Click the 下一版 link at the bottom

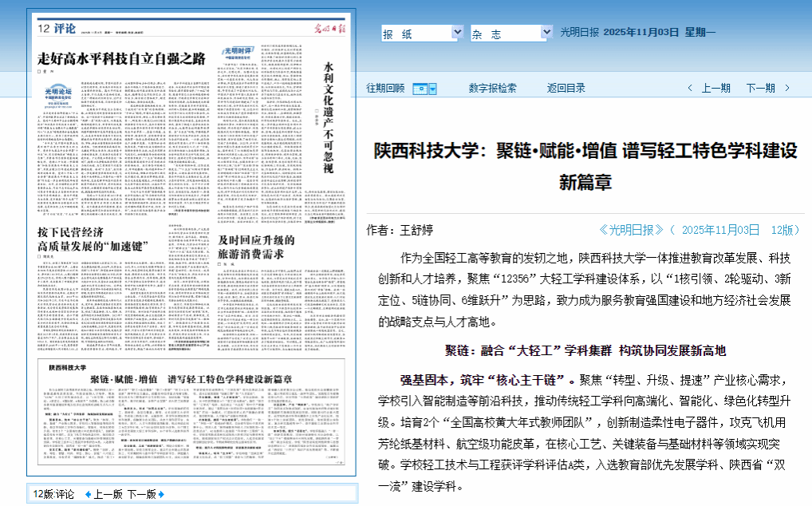pos(144,495)
